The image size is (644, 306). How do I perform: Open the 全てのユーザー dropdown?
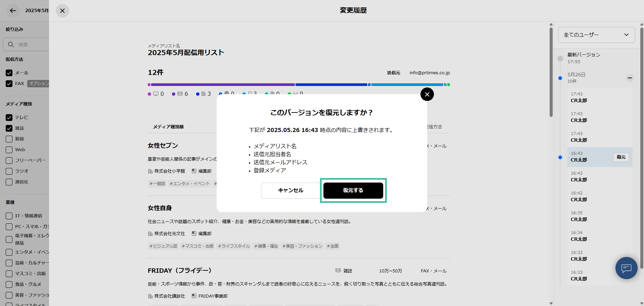click(x=596, y=35)
